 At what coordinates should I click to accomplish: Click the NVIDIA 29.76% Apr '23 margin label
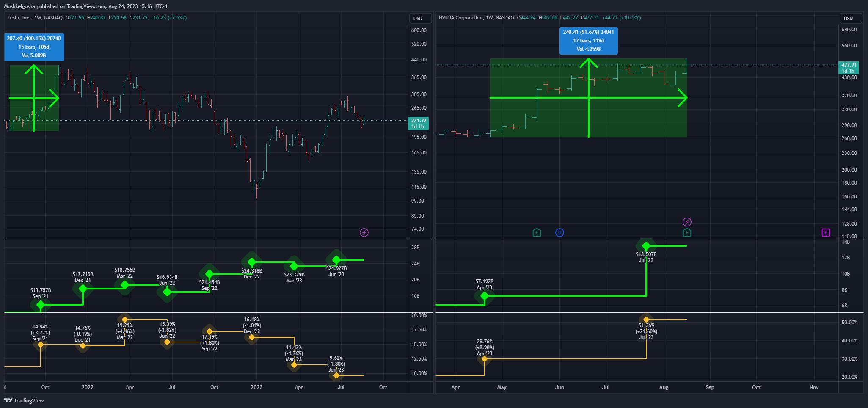pos(485,347)
